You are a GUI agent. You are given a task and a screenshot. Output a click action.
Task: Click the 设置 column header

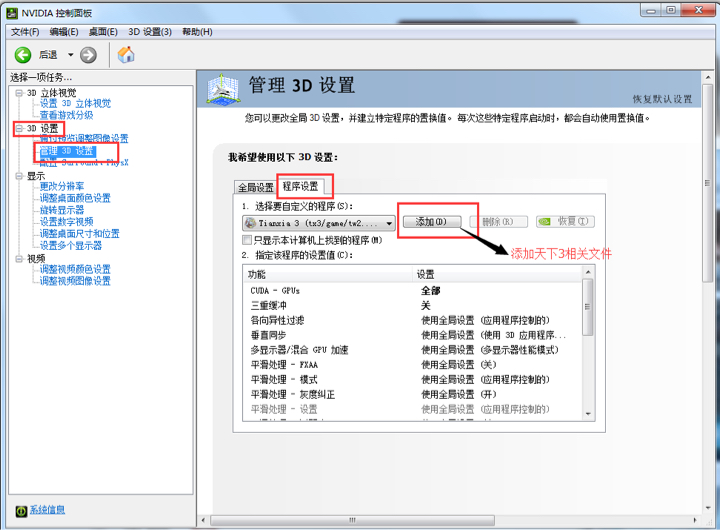tap(497, 275)
